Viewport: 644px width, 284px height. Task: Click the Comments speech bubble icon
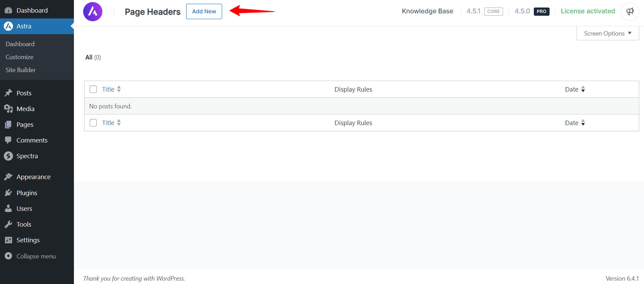tap(8, 140)
